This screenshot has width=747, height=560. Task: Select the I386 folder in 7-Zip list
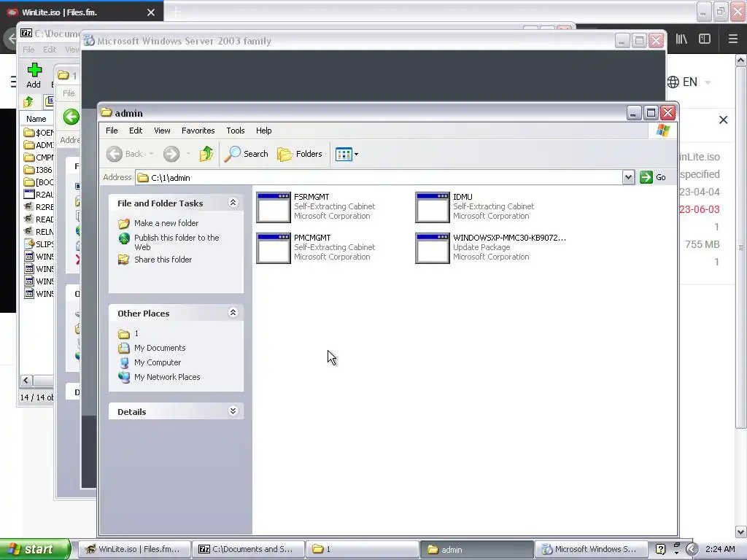(38, 169)
